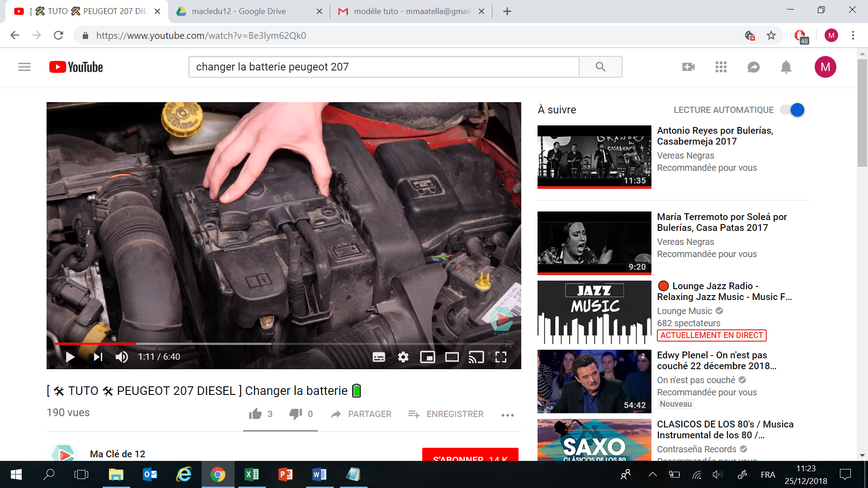This screenshot has height=488, width=868.
Task: Share the video via PARTAGER
Action: (x=361, y=414)
